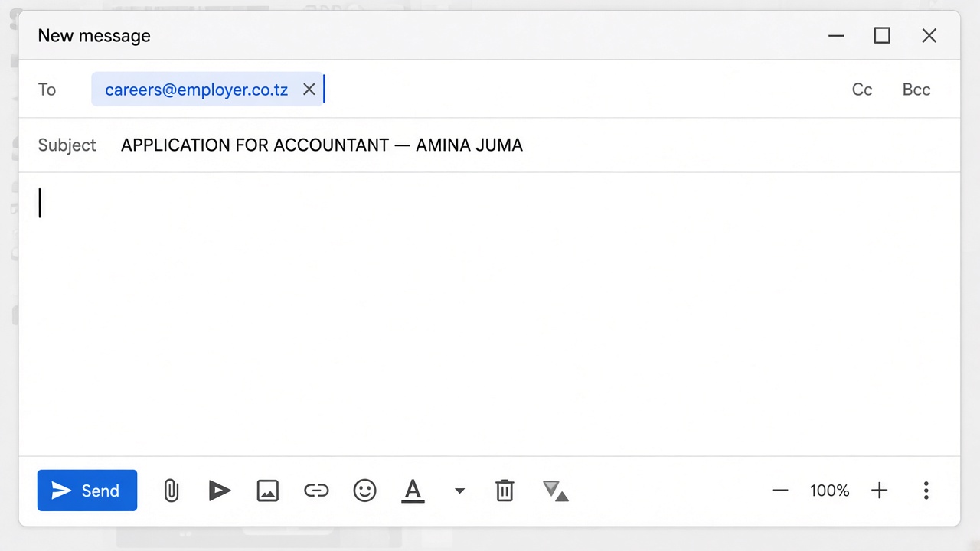Add Bcc recipients
Screen dimensions: 980x551
916,90
